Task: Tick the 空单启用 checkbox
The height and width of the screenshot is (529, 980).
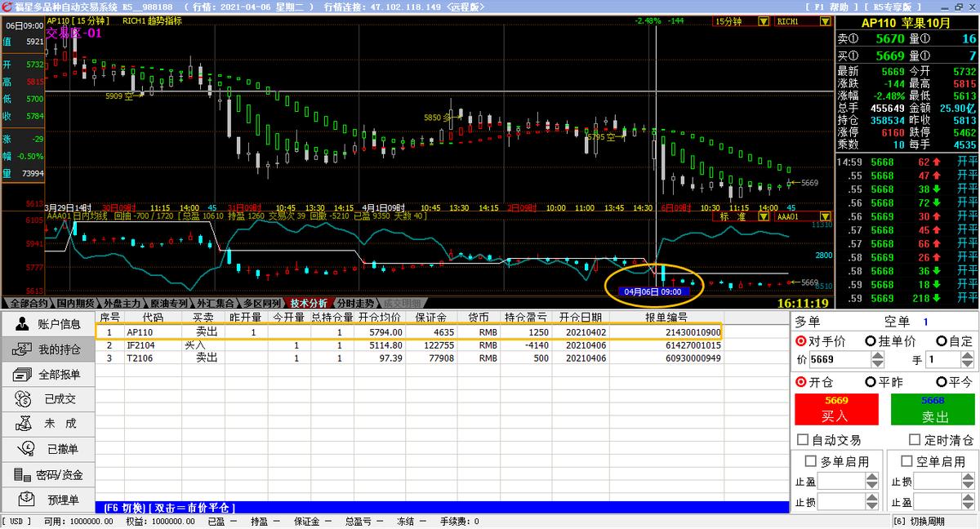Action: click(932, 461)
